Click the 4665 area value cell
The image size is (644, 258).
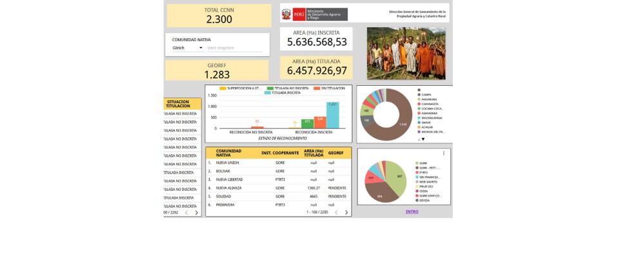point(314,197)
